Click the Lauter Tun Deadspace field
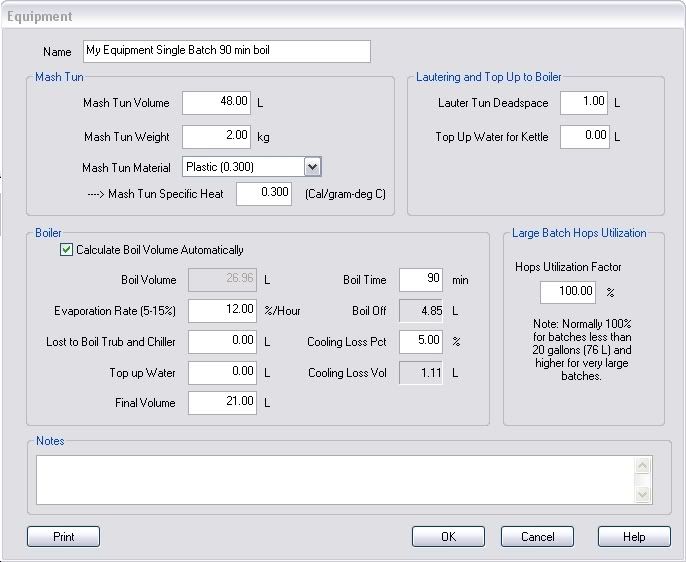The image size is (686, 562). point(584,103)
